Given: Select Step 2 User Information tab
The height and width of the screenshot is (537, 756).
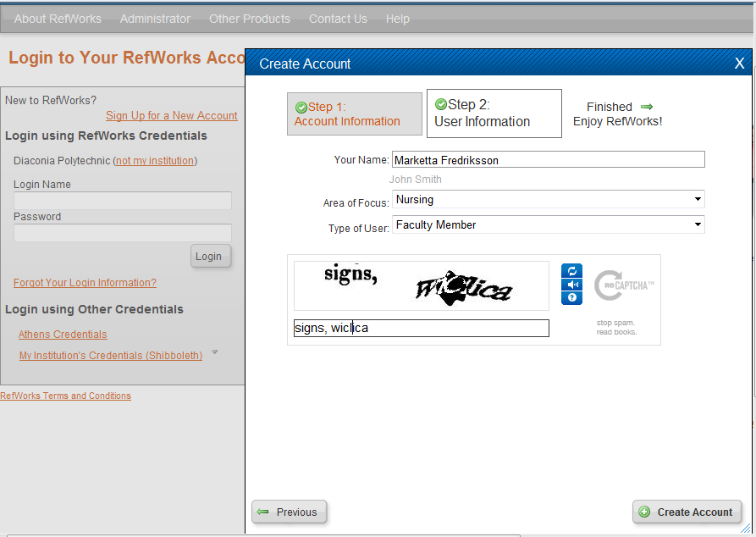Looking at the screenshot, I should [x=494, y=113].
